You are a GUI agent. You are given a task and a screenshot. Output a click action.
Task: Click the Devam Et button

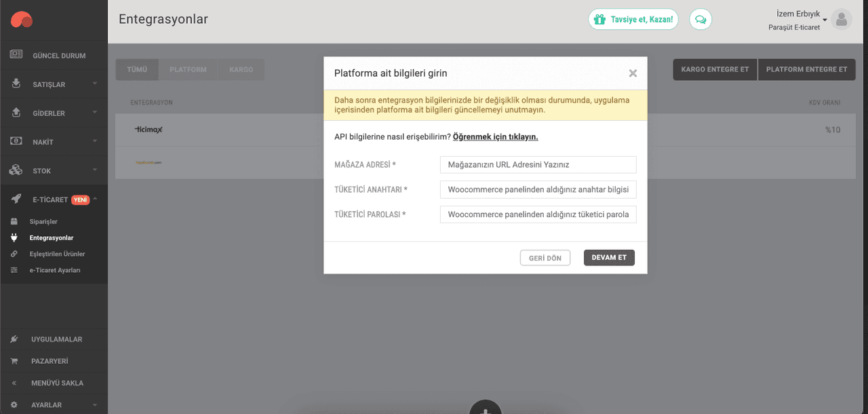(609, 258)
